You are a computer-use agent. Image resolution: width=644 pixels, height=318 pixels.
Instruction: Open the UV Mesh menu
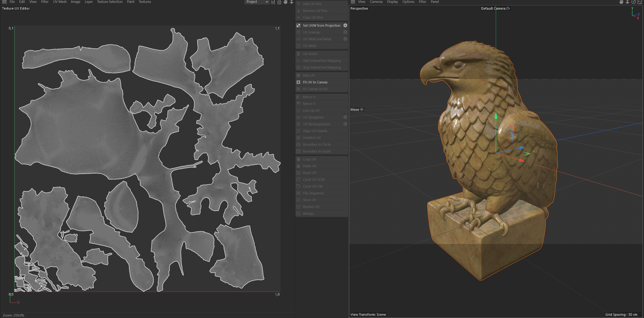point(60,2)
